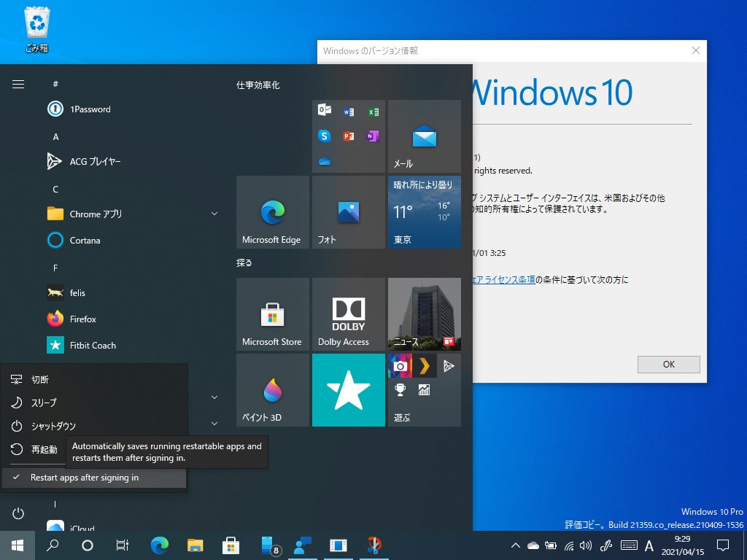The width and height of the screenshot is (747, 560).
Task: Click the show hidden icons chevron in tray
Action: point(516,545)
